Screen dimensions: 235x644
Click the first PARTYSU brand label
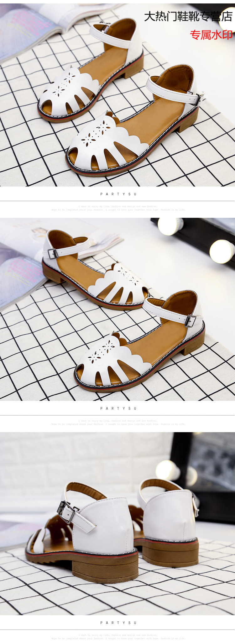[x=118, y=194]
